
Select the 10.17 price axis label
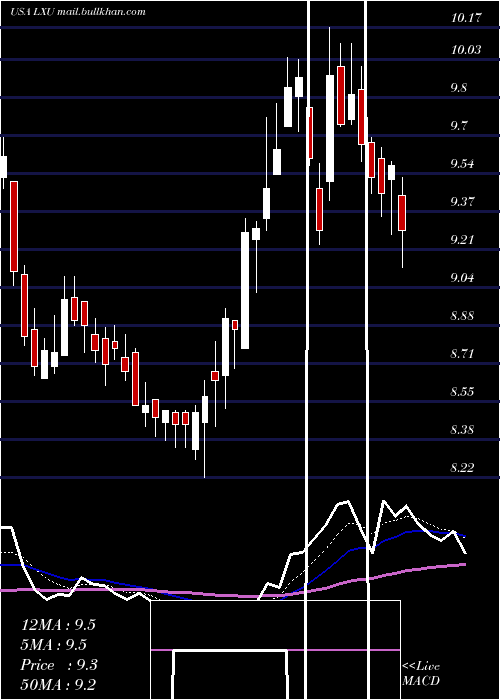tap(466, 18)
